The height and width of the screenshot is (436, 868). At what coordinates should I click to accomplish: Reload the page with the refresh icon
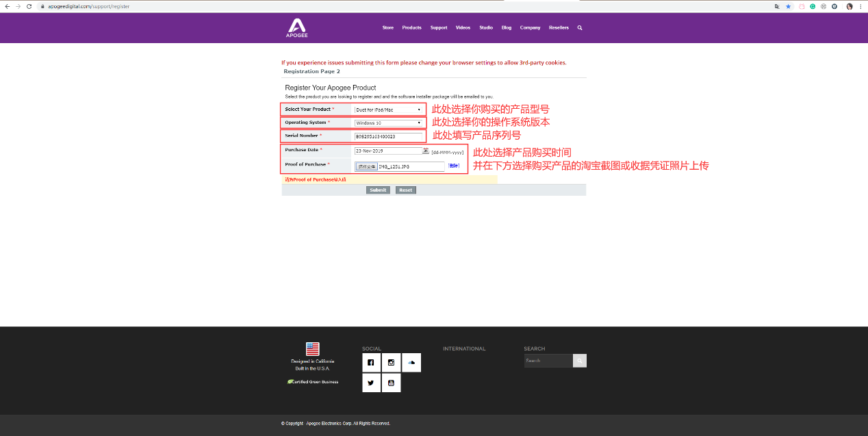[29, 6]
